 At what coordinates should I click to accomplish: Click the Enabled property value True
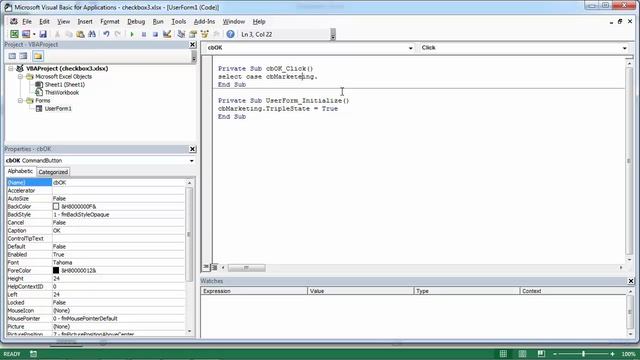click(x=118, y=255)
